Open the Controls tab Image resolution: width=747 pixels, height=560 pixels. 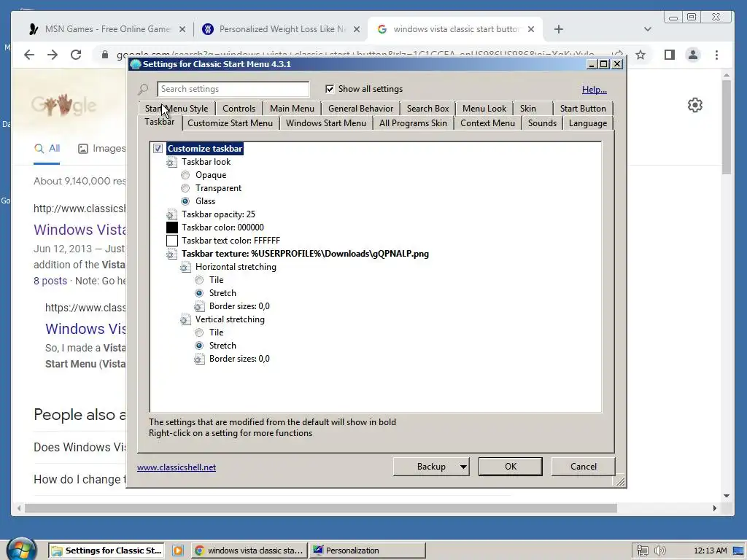pyautogui.click(x=239, y=109)
